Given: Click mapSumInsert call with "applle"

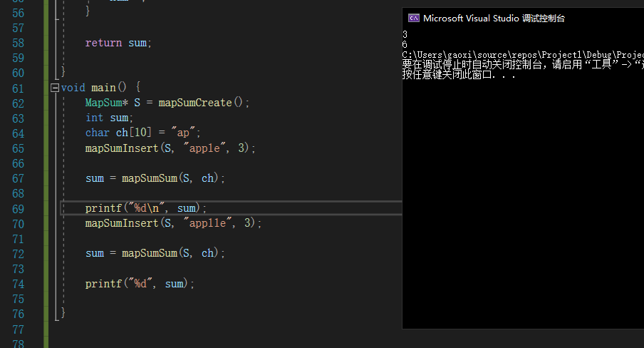Looking at the screenshot, I should (173, 223).
